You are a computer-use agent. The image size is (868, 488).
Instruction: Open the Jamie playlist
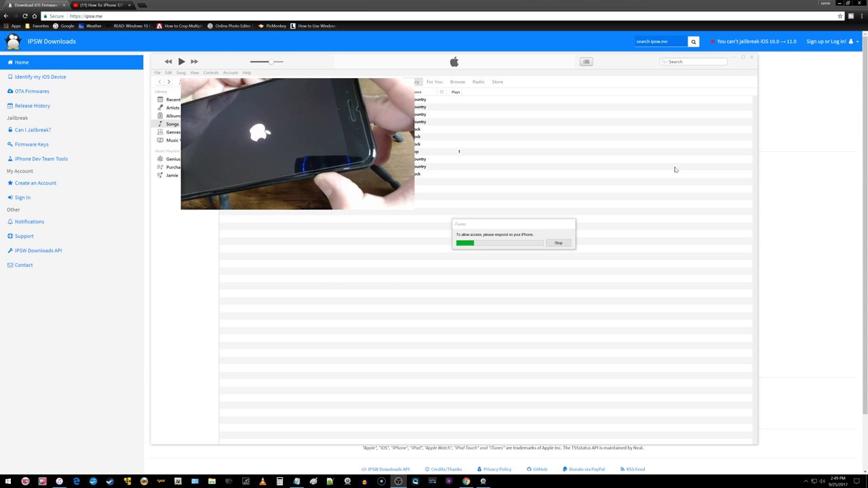point(168,176)
